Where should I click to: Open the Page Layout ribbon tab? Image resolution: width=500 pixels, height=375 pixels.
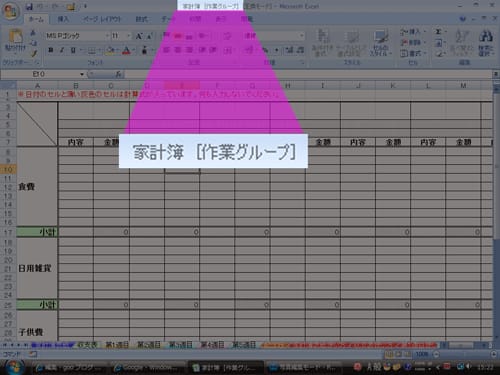click(102, 19)
